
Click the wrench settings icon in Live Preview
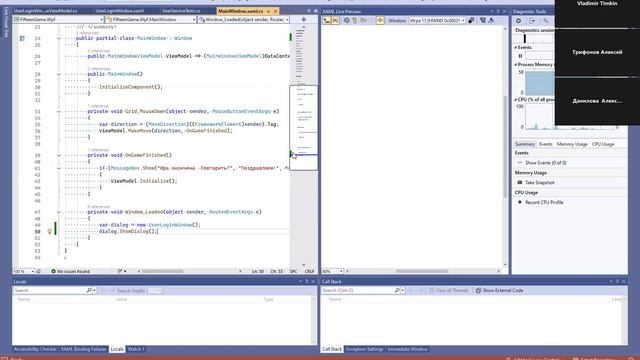click(491, 20)
